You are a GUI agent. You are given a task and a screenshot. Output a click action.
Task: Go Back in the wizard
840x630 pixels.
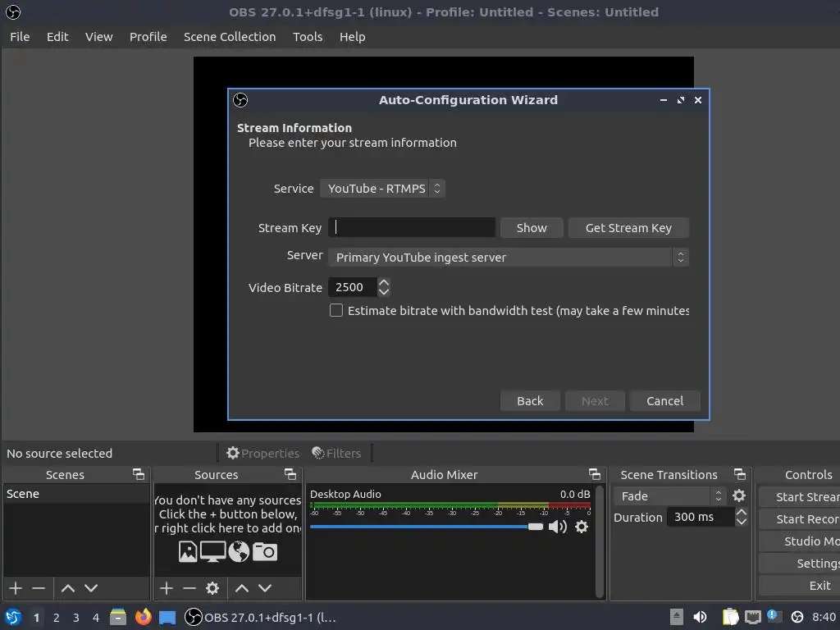(x=530, y=400)
